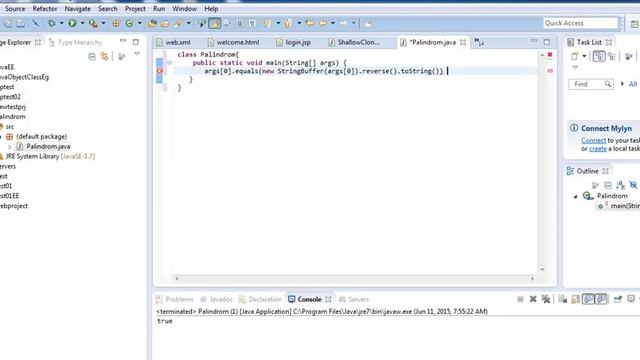Collapse the main method fold marker
Image resolution: width=640 pixels, height=360 pixels.
169,63
